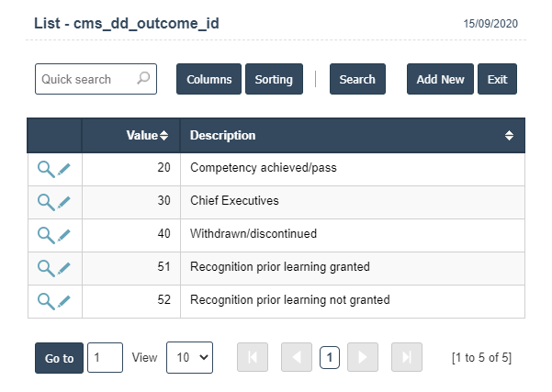
Task: Toggle sort arrows on Description column
Action: click(x=510, y=136)
